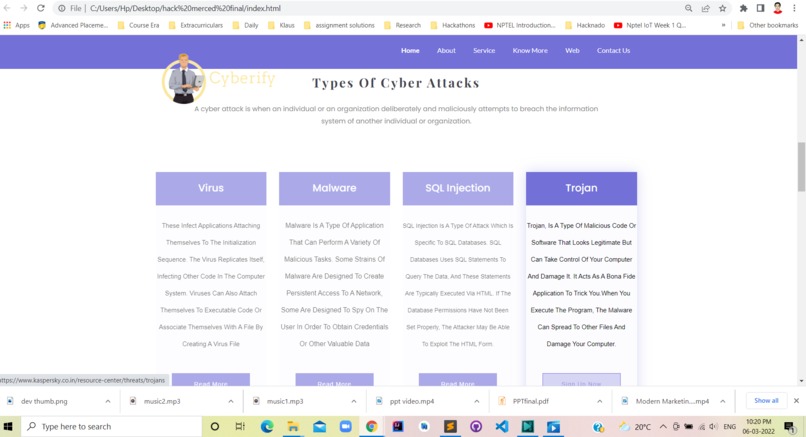Open Zoom from the taskbar
This screenshot has width=806, height=437.
[345, 427]
